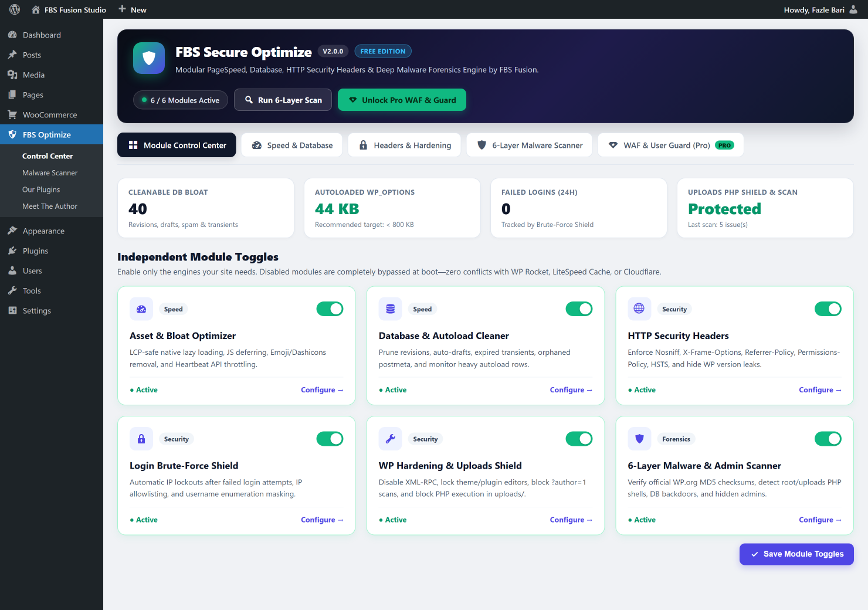Click the WP Hardening wrench icon

pyautogui.click(x=391, y=439)
